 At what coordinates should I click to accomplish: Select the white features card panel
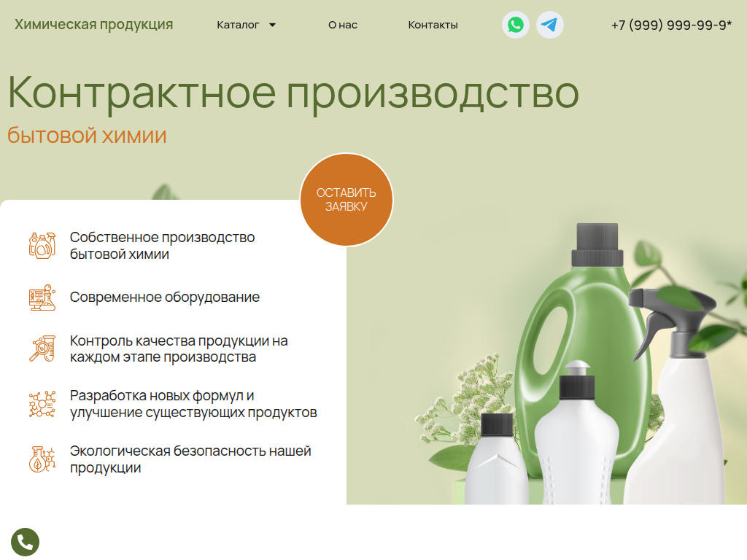171,350
